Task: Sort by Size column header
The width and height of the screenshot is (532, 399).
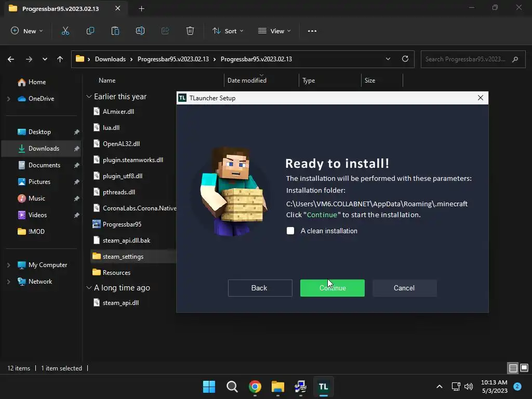Action: [370, 81]
